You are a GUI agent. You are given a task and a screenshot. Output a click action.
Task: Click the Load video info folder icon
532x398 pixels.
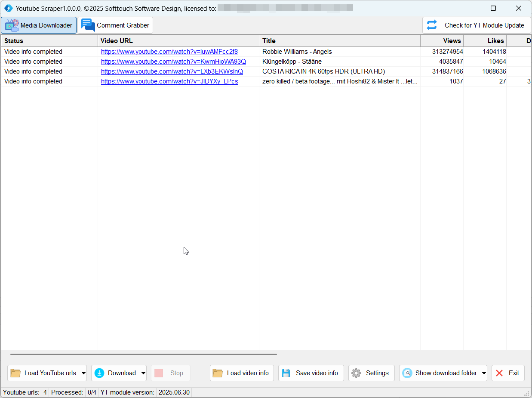[218, 373]
